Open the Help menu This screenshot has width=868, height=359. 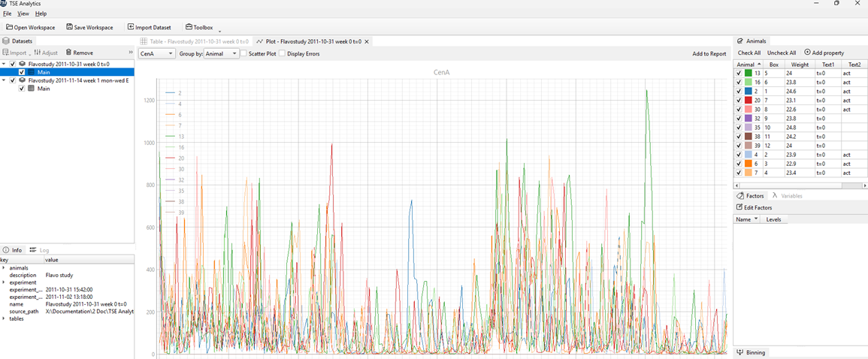point(41,14)
